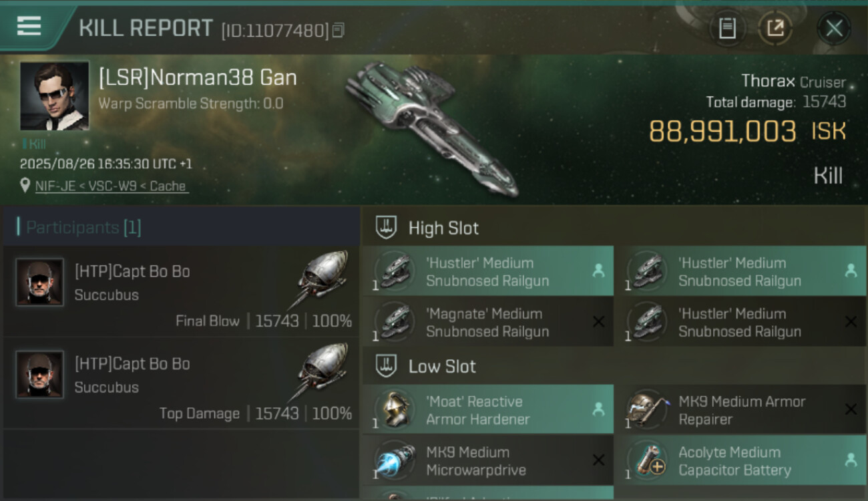The height and width of the screenshot is (501, 868).
Task: Open the kill report notes clipboard icon
Action: pos(727,28)
